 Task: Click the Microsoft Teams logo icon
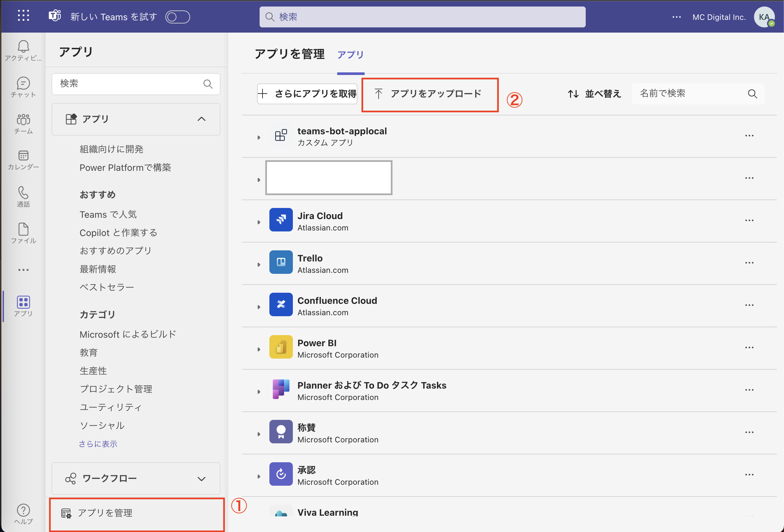[x=55, y=16]
